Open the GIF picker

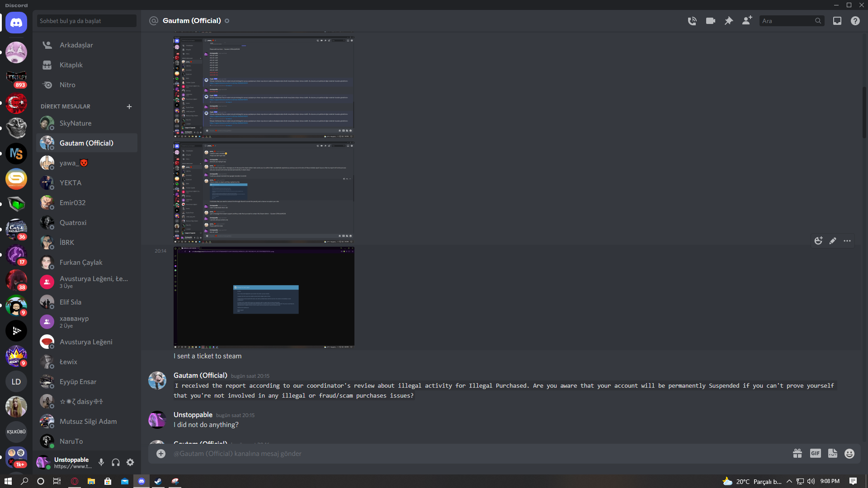pyautogui.click(x=815, y=454)
